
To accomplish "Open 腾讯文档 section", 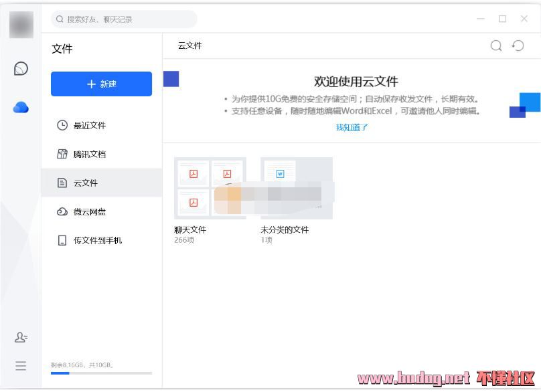I will (x=102, y=154).
